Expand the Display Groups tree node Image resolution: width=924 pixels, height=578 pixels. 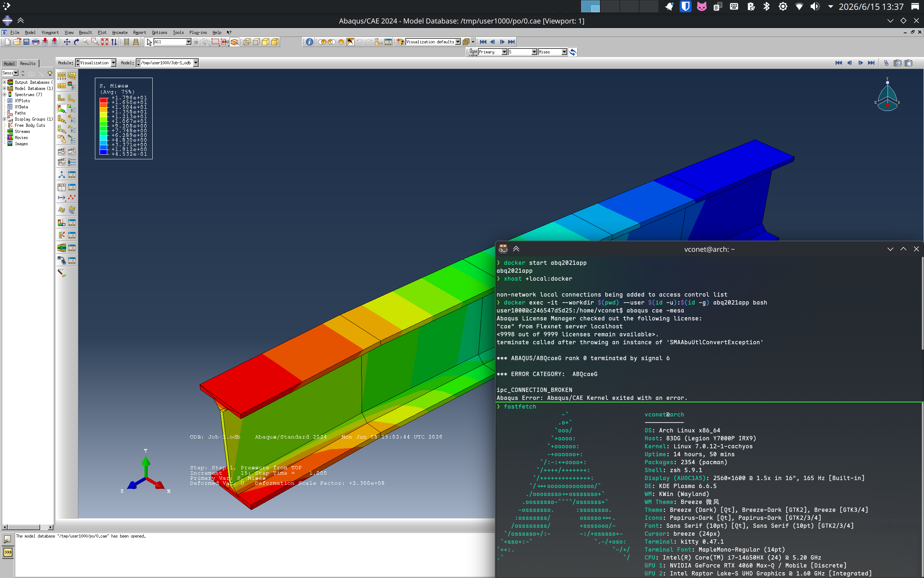coord(4,119)
